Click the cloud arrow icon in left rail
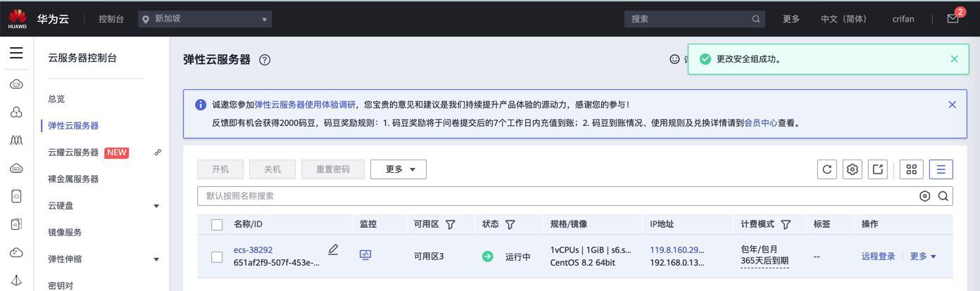 point(16,252)
